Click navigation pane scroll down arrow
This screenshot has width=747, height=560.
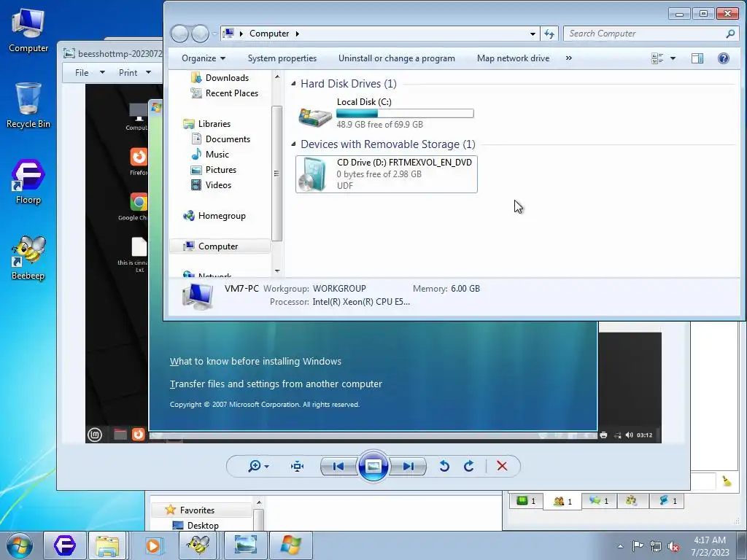276,271
